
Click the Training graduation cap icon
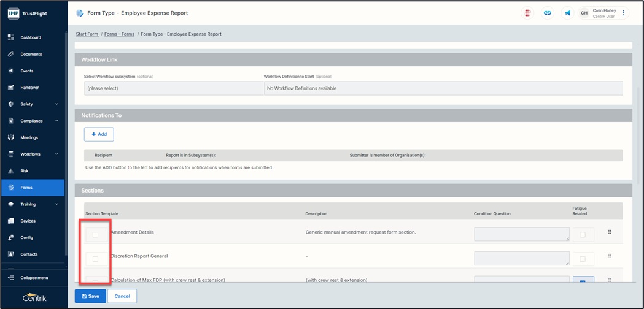[11, 204]
